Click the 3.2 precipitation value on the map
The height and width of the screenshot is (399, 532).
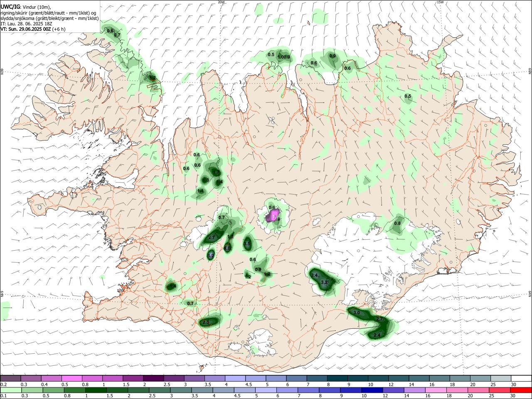(325, 282)
